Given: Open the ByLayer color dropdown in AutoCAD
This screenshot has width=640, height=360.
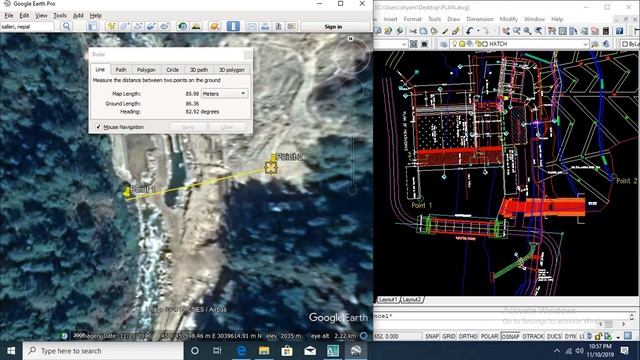Looking at the screenshot, I should click(x=630, y=44).
